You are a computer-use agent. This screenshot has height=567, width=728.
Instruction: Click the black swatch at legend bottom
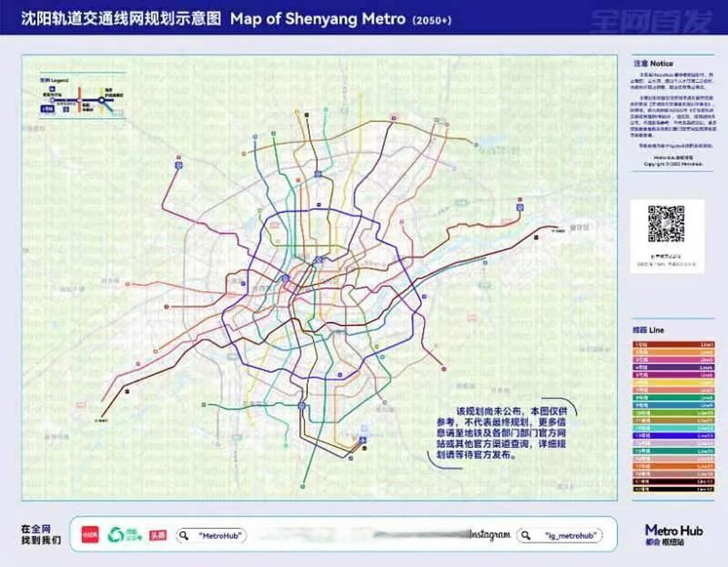click(x=674, y=489)
